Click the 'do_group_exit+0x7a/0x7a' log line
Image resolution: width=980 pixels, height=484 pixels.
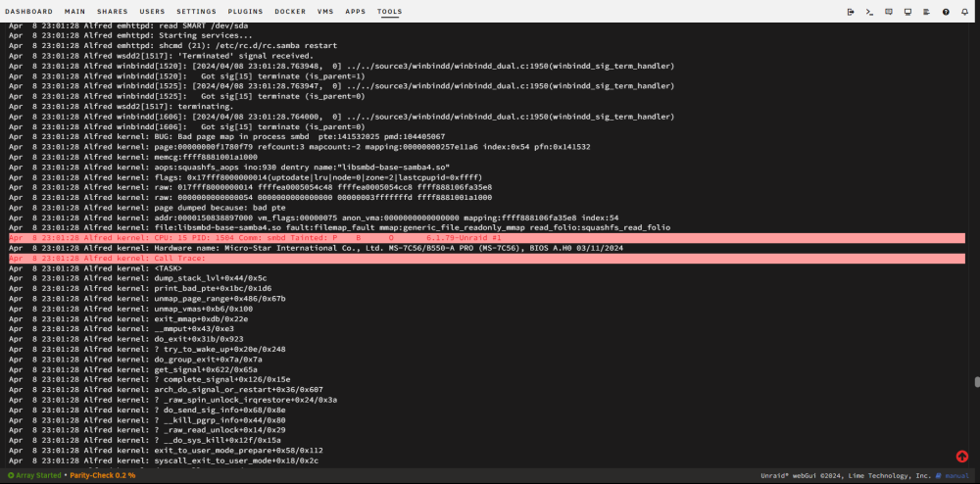(x=135, y=360)
